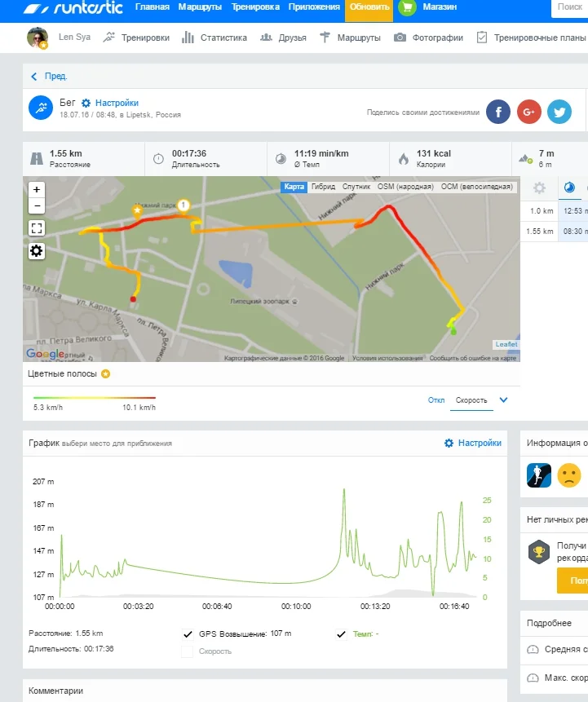Open fullscreen map view
Screen dimensions: 588x702
point(37,228)
